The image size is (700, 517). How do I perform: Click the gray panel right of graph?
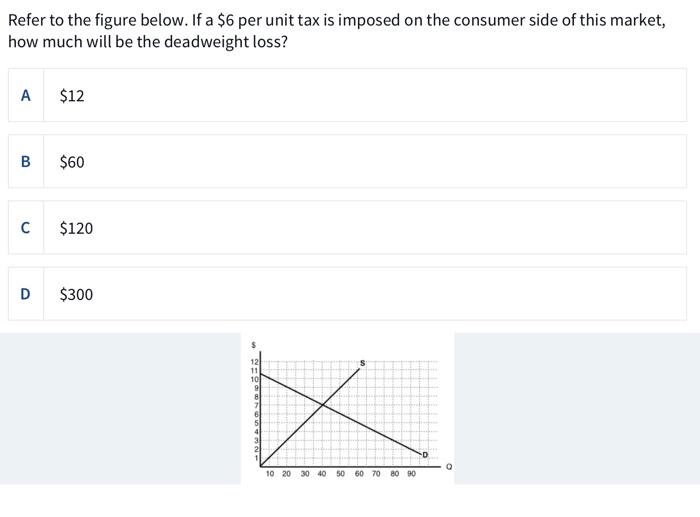tap(577, 409)
